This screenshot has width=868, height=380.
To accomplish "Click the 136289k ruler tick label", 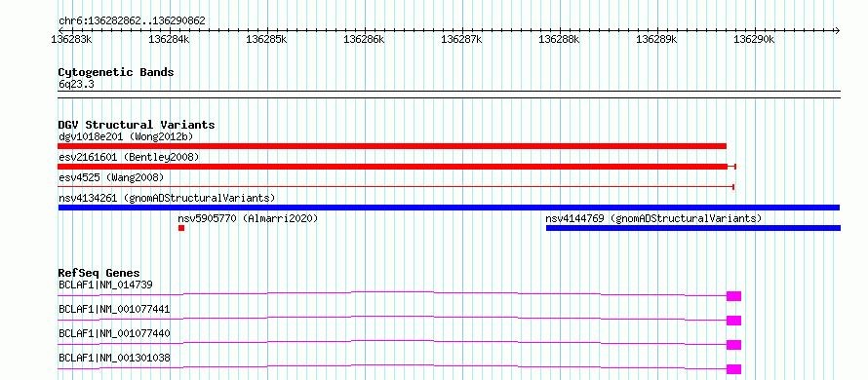I will point(656,40).
